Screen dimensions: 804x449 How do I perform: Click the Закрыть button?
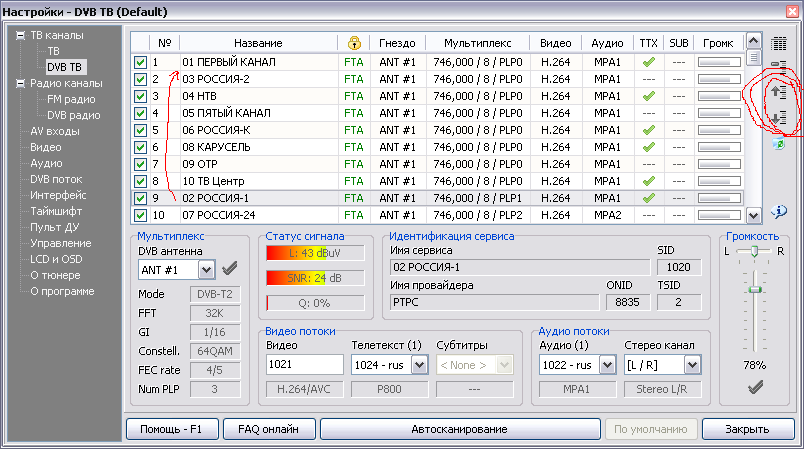coord(746,429)
